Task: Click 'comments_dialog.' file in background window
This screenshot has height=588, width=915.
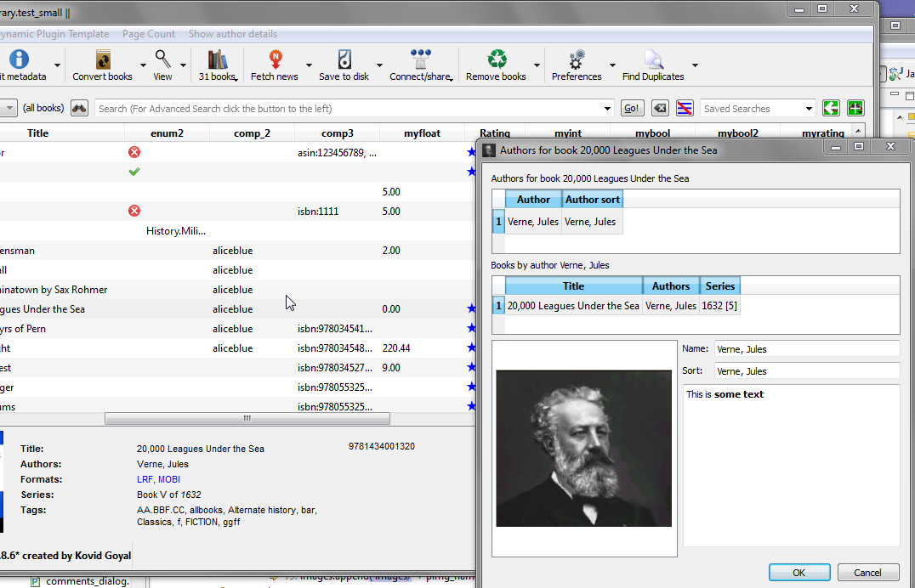Action: tap(87, 581)
